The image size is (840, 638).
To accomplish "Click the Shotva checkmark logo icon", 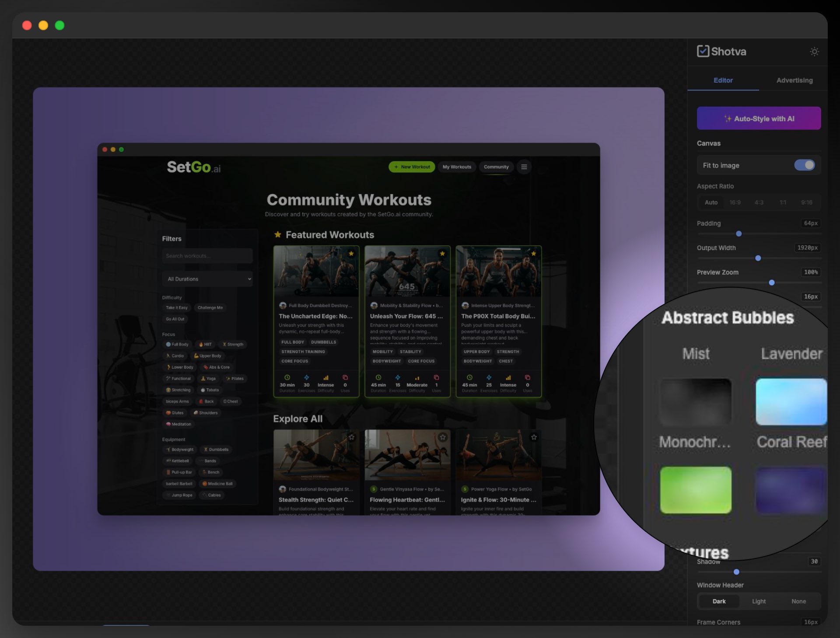I will (x=703, y=51).
